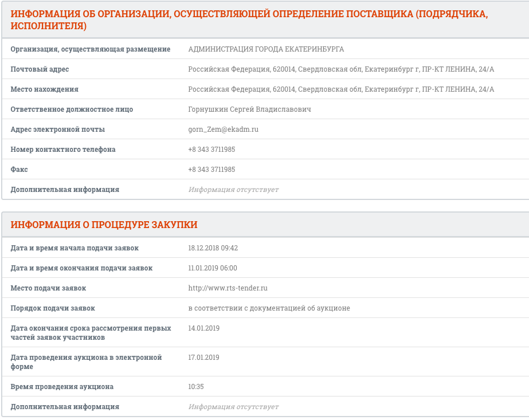The width and height of the screenshot is (529, 420).
Task: Click label Ответственное должностное лицо
Action: point(72,109)
